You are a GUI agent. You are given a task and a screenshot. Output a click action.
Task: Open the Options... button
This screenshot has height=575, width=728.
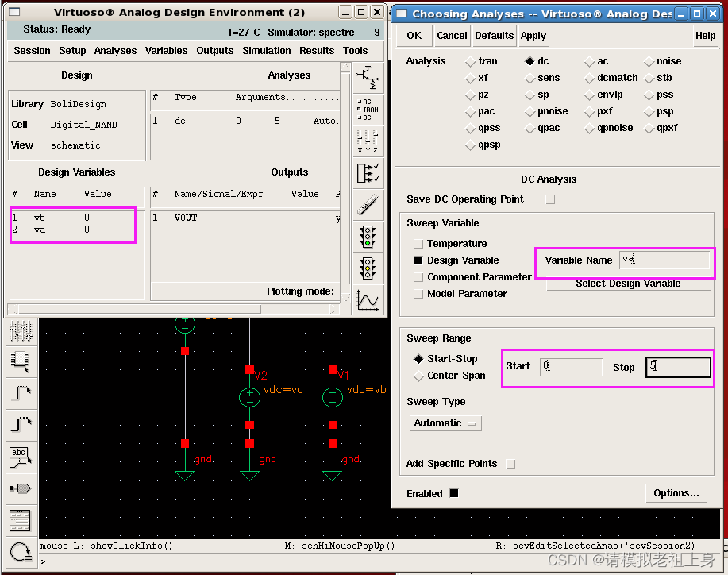pos(676,493)
